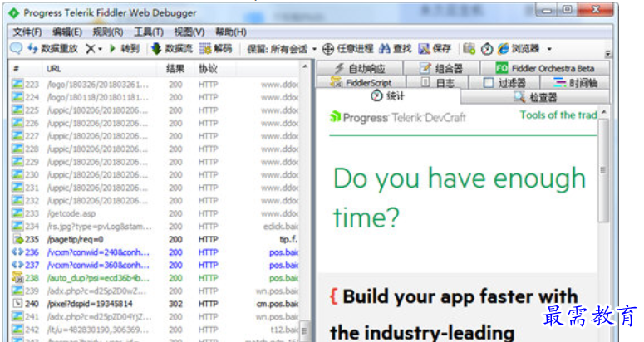Select session 233 /getcode.asp

(x=155, y=213)
